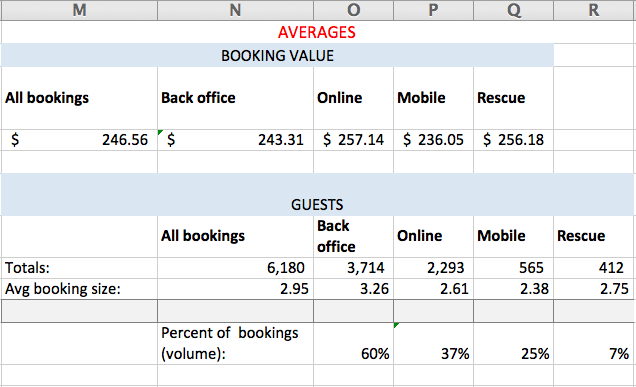Select the Totals: row label
Screen dimensions: 636x387
[x=79, y=268]
